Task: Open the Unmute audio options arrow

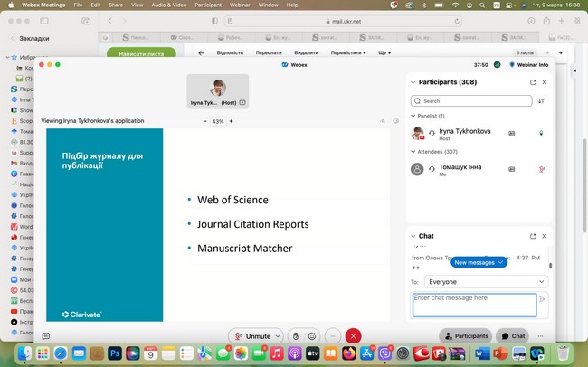Action: click(x=278, y=336)
